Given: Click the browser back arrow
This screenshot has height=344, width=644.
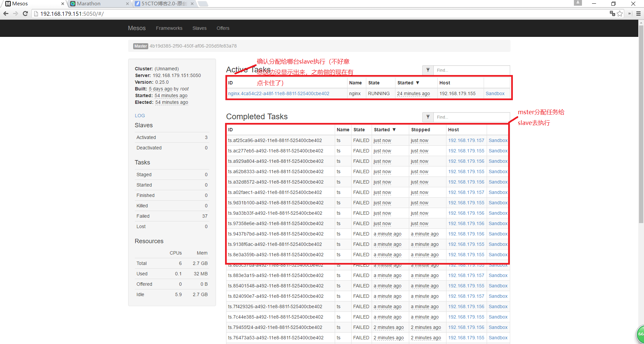Looking at the screenshot, I should (6, 14).
